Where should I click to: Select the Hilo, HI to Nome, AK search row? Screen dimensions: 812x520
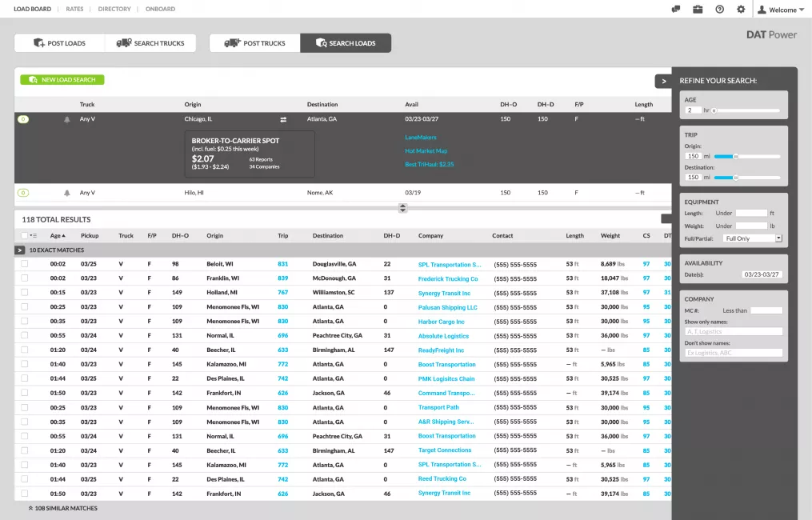coord(343,193)
